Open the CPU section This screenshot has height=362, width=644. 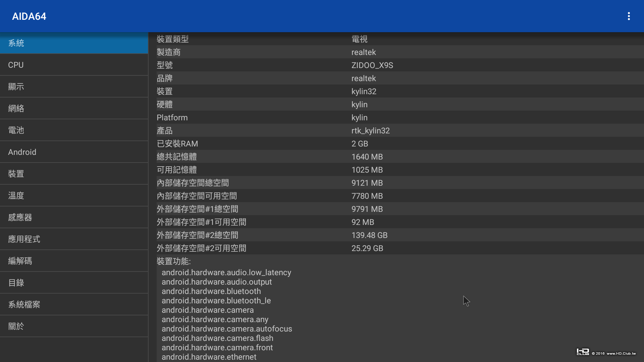(74, 65)
